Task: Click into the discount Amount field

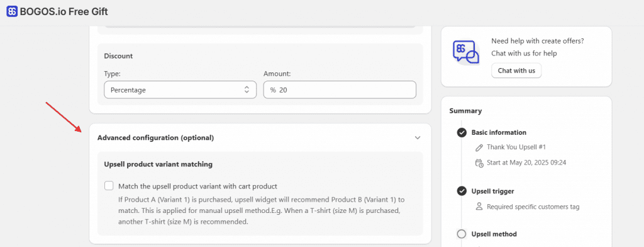Action: [340, 89]
